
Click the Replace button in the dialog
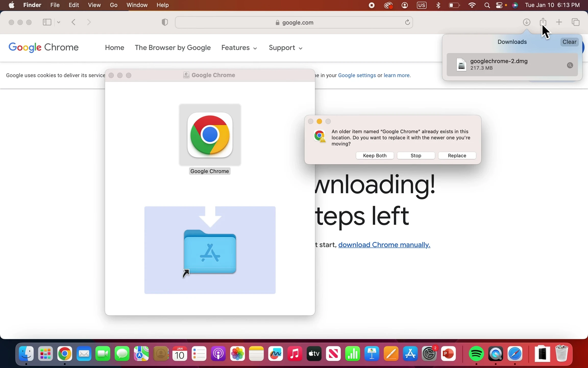point(457,156)
